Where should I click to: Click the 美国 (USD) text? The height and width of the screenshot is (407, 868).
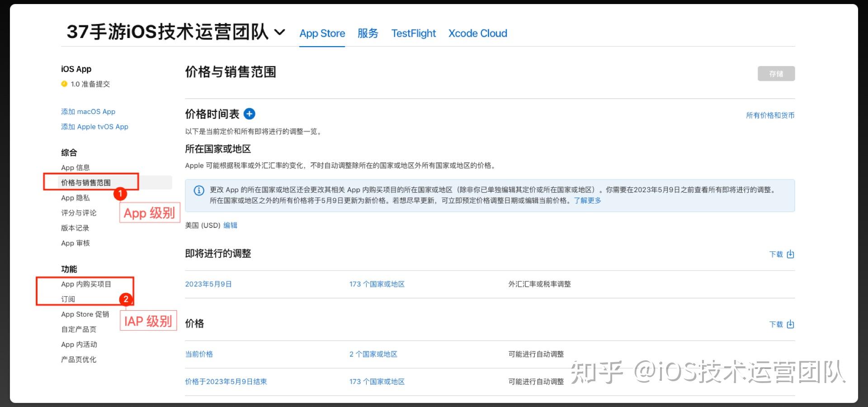point(203,225)
